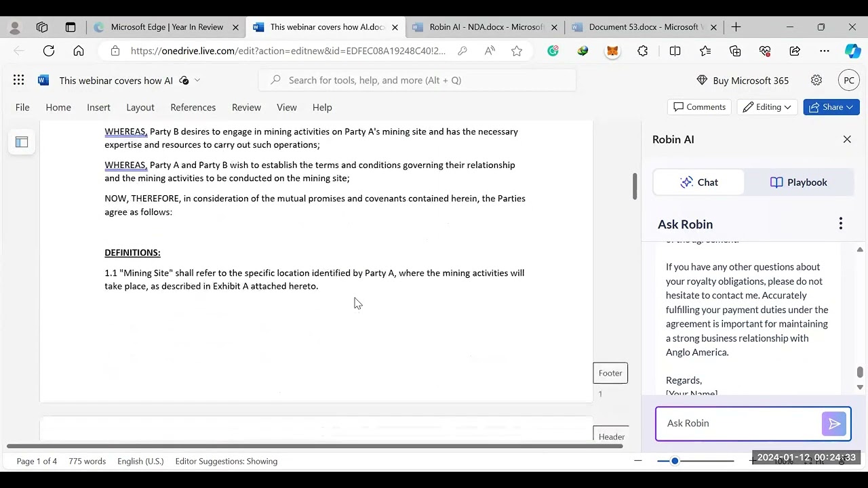Open the Extensions puzzle icon
The image size is (868, 488).
[x=643, y=51]
